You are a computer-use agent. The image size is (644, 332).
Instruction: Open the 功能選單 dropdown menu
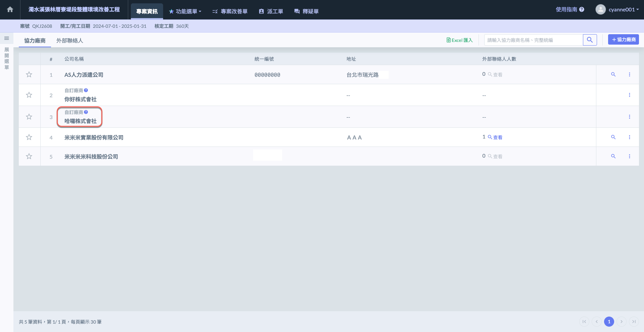pyautogui.click(x=185, y=11)
